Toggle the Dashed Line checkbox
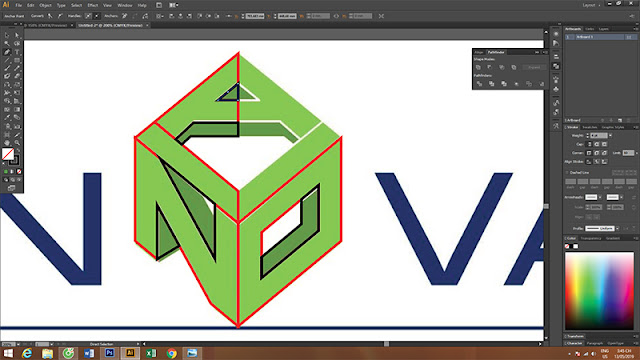640x360 pixels. [567, 173]
